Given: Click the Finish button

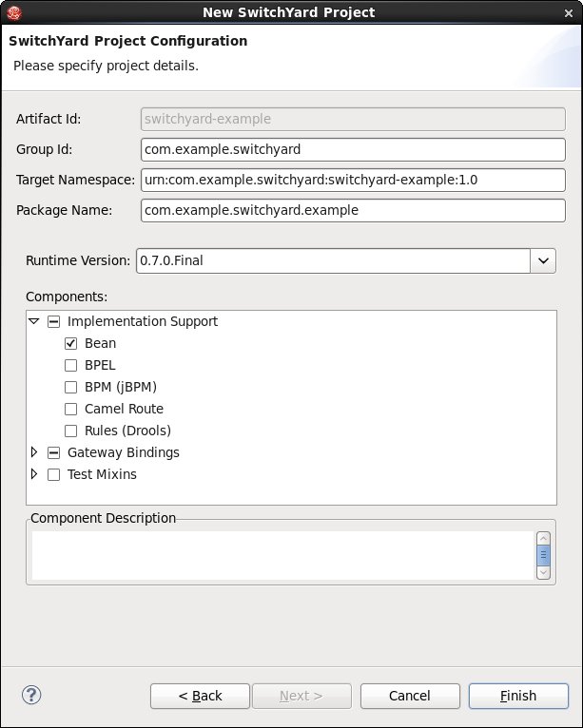Looking at the screenshot, I should 518,696.
